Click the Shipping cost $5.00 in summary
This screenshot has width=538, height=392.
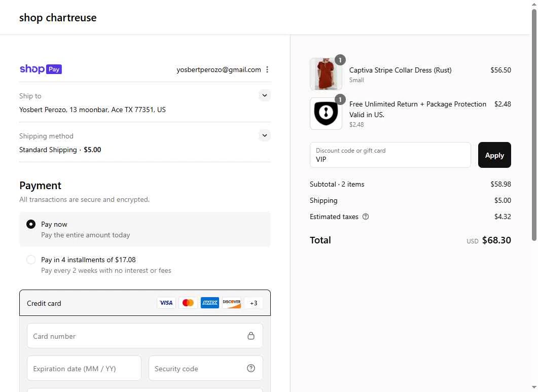(503, 200)
